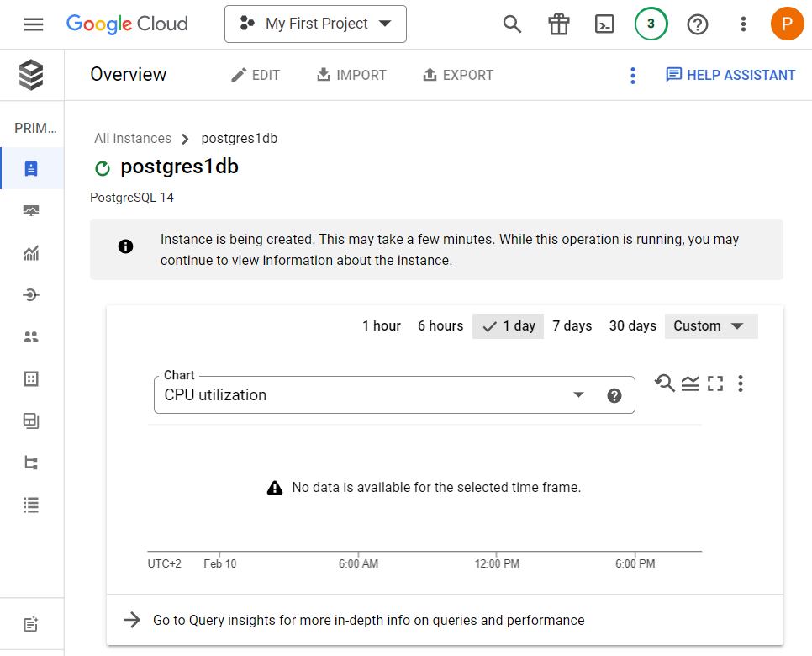Open notifications badge showing 3
812x656 pixels.
click(x=651, y=24)
